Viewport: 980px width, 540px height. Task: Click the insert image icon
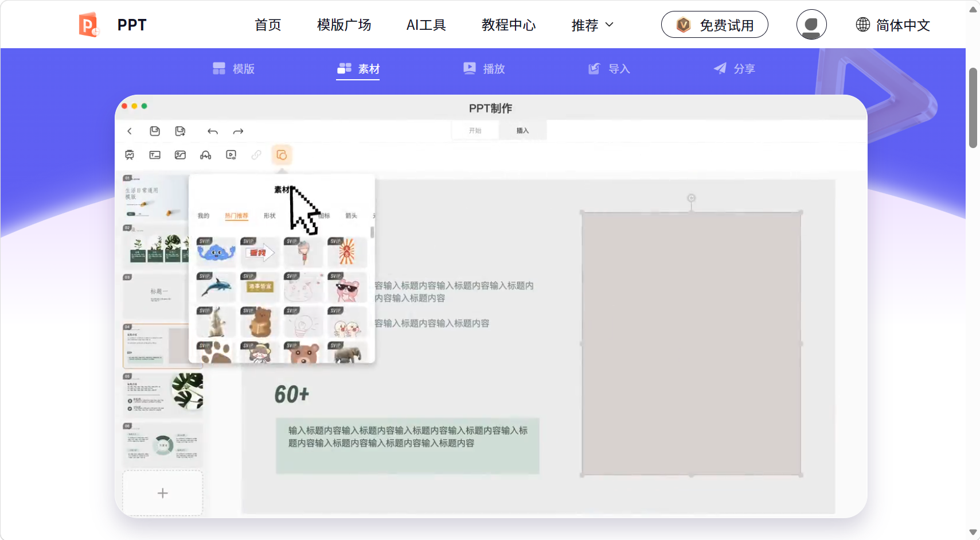180,155
